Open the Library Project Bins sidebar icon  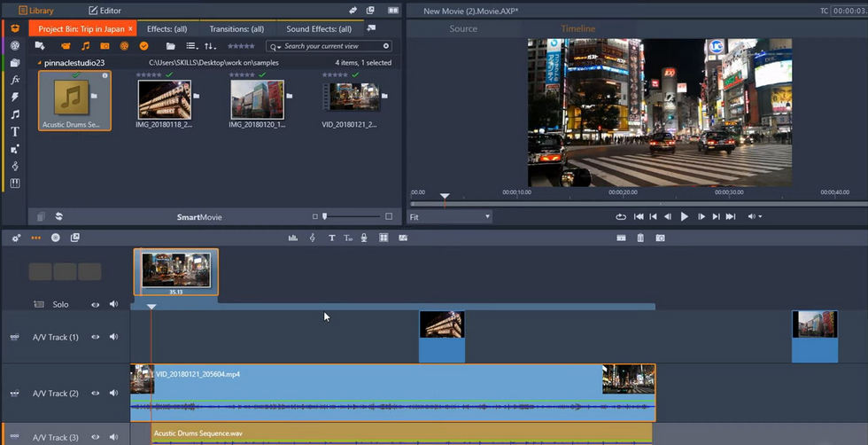point(15,27)
